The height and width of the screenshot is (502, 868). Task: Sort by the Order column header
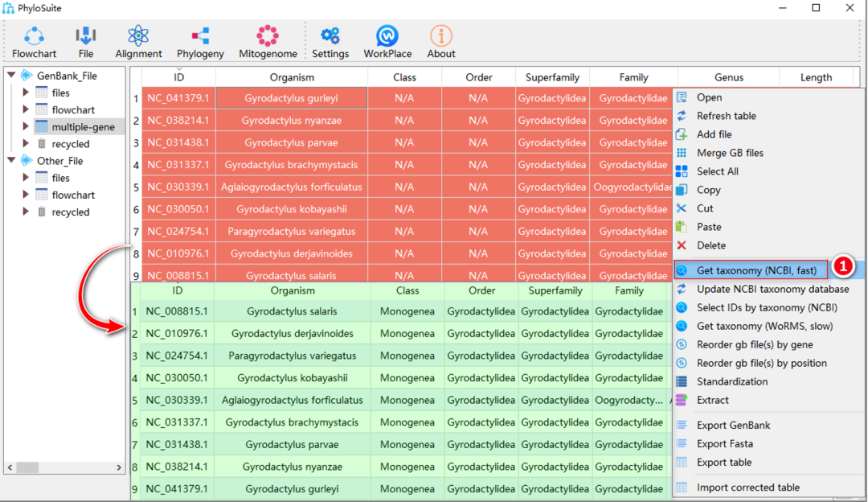point(479,77)
